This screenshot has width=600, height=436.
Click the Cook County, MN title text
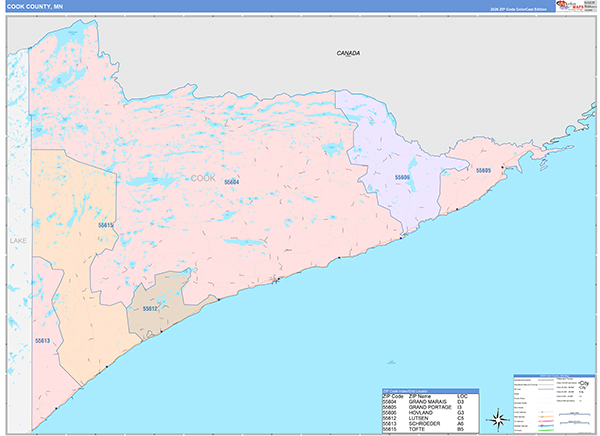pyautogui.click(x=33, y=6)
